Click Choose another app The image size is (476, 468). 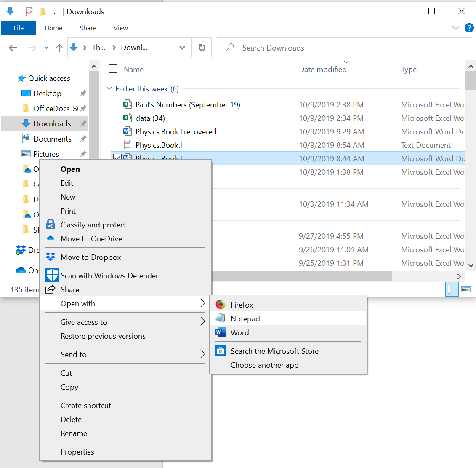pyautogui.click(x=264, y=365)
